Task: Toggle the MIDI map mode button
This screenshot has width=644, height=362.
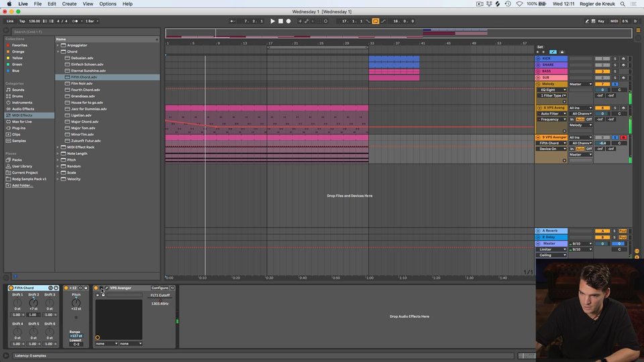Action: pos(614,21)
